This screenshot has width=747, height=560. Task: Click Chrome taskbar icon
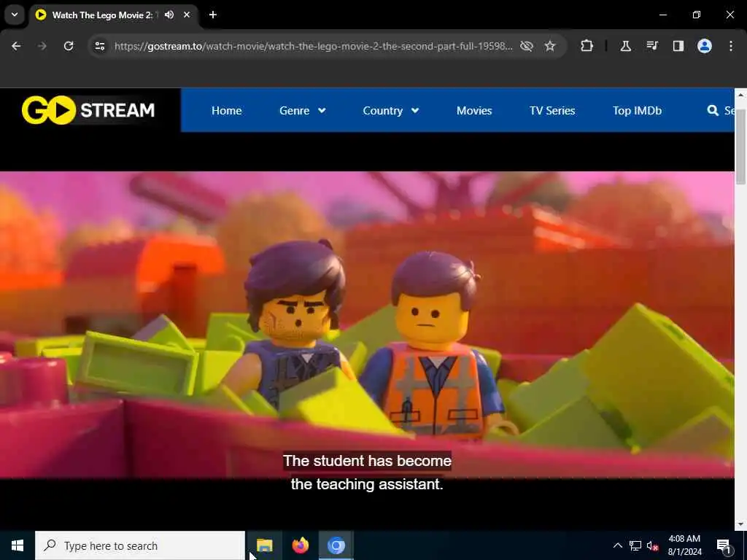point(336,545)
